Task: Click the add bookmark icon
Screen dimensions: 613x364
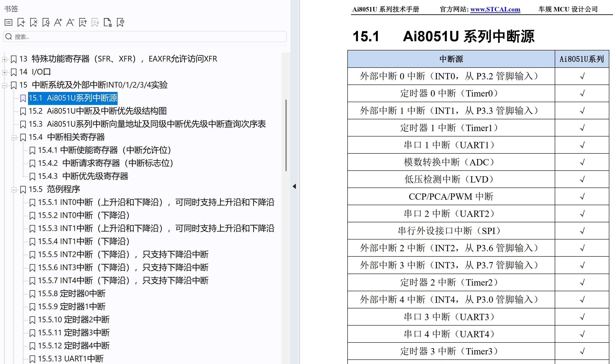Action: (x=21, y=23)
